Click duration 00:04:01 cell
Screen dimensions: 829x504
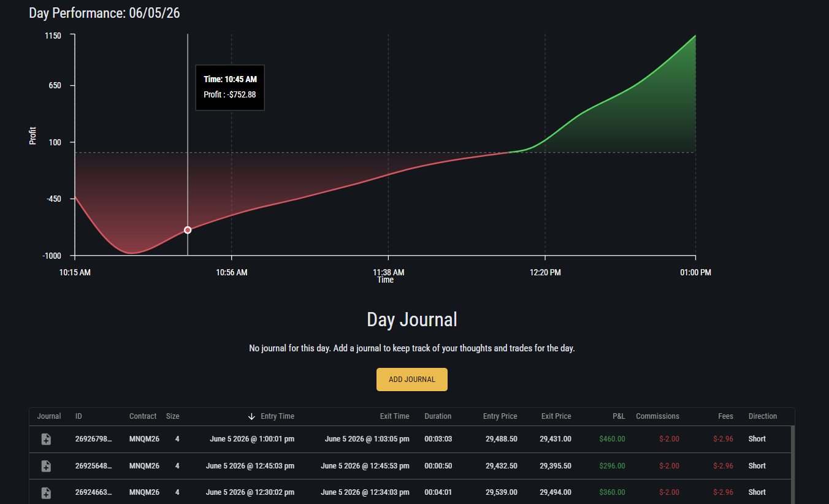click(438, 492)
